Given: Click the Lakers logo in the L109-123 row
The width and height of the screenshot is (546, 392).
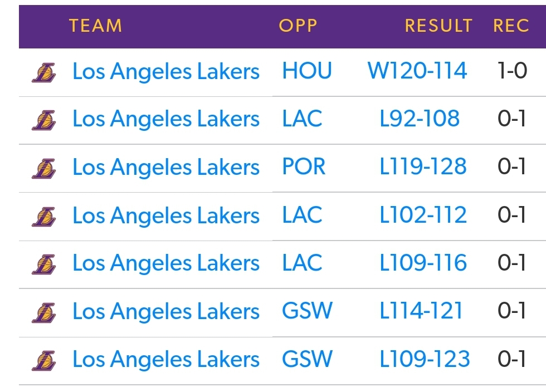Looking at the screenshot, I should (x=44, y=361).
